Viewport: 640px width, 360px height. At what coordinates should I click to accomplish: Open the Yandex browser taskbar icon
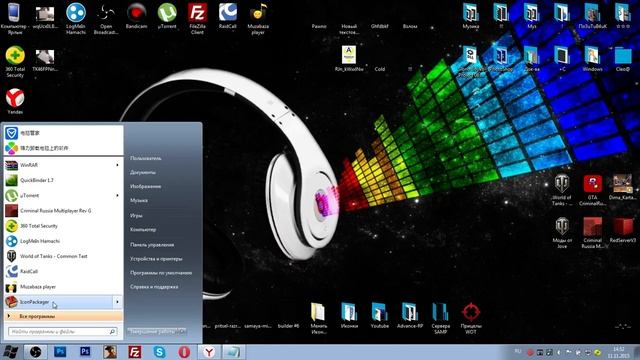tap(209, 351)
